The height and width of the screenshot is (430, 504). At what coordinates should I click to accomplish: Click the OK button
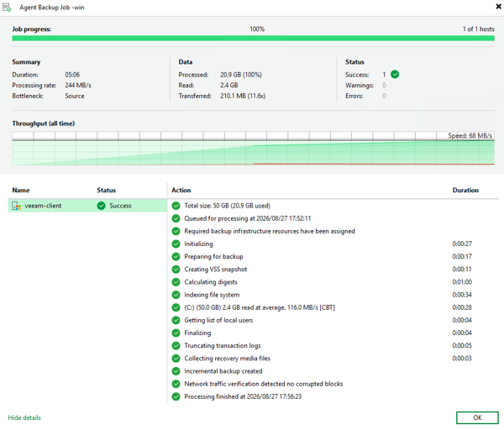click(x=477, y=417)
